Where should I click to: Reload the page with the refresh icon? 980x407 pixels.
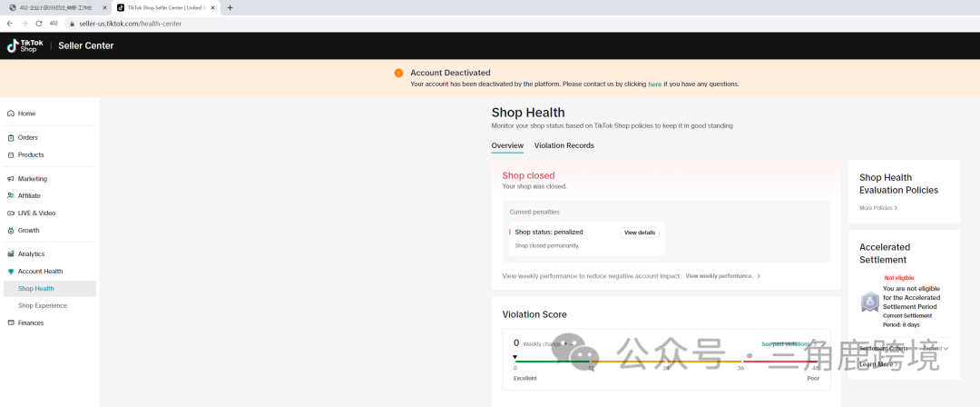(39, 24)
